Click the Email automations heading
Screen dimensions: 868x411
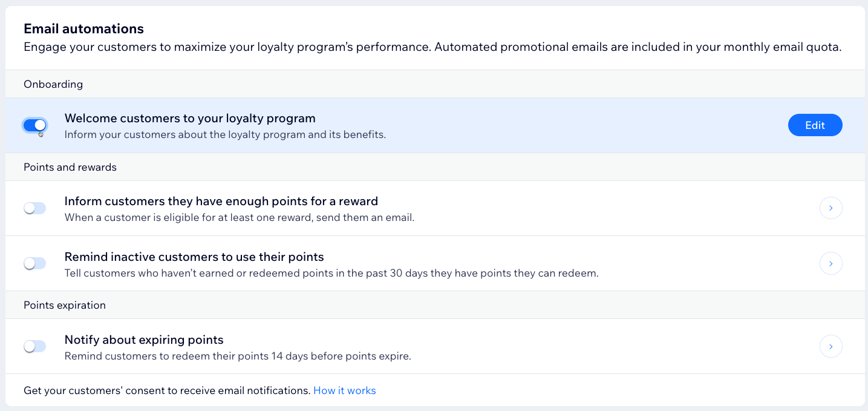(83, 28)
